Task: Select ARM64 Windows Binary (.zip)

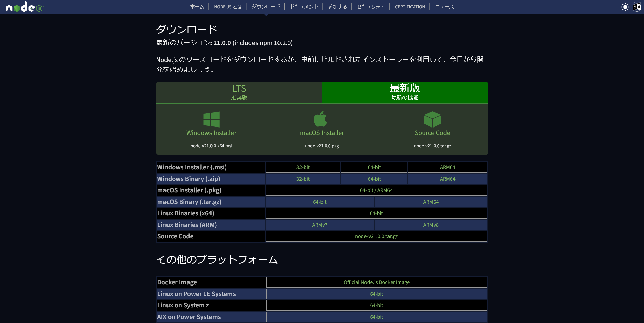Action: [x=447, y=179]
